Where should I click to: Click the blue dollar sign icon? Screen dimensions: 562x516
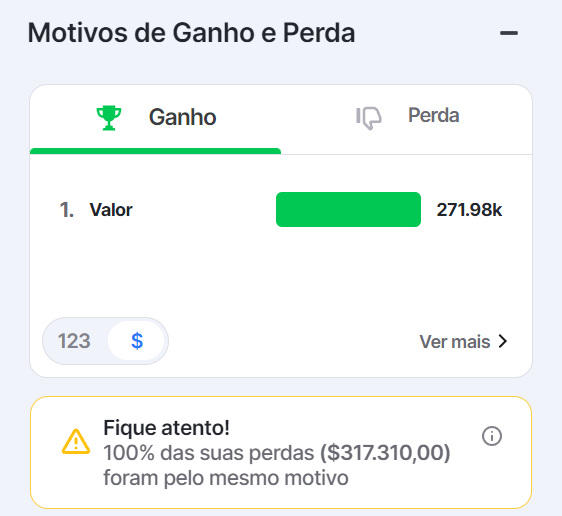click(137, 341)
